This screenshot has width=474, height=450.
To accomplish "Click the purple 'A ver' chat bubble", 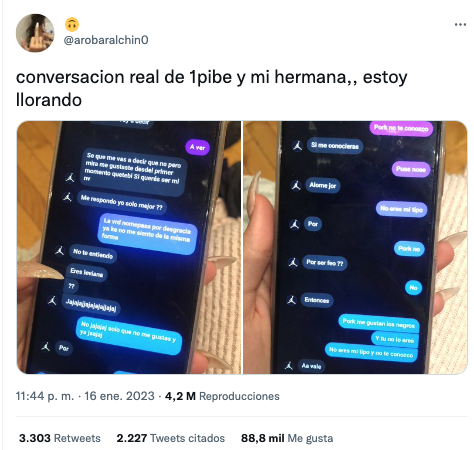I will point(198,147).
